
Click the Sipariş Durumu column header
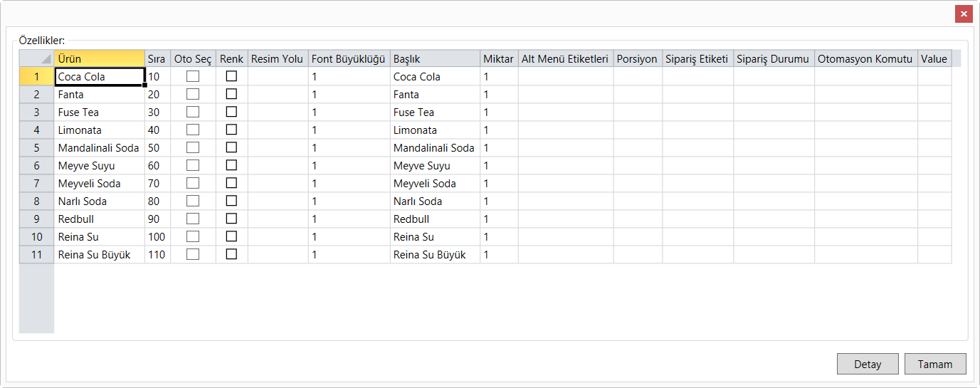point(774,58)
